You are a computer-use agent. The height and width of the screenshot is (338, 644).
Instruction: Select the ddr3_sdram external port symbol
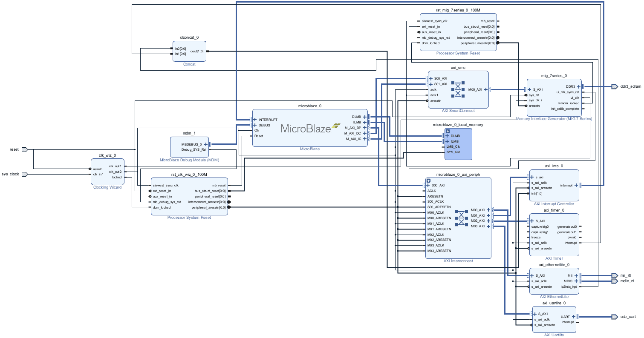click(614, 86)
